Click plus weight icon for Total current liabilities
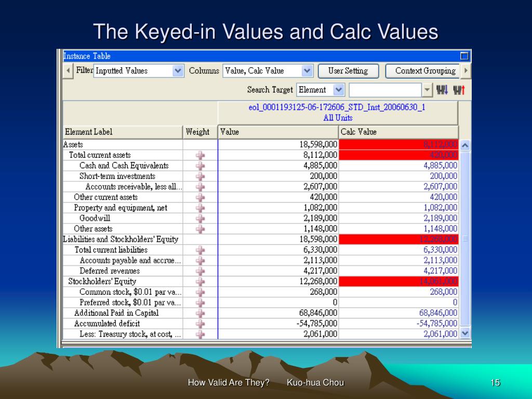Viewport: 532px width, 399px height. point(200,250)
